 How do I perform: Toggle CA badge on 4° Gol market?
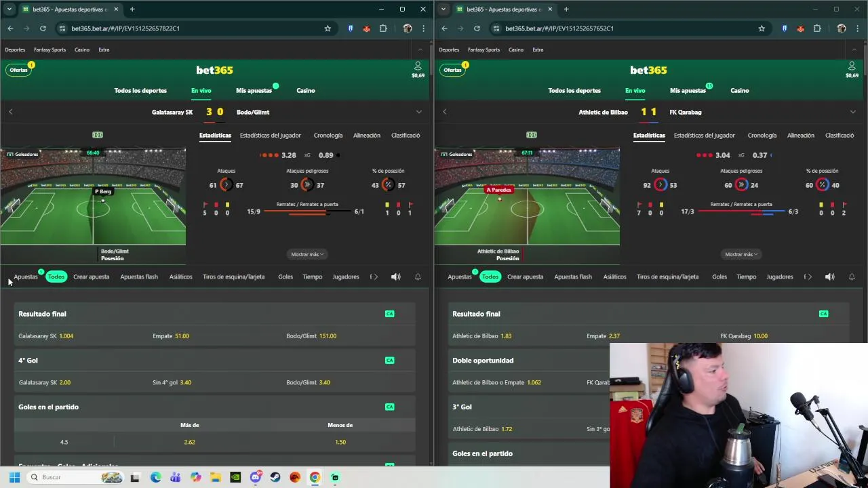pos(389,361)
